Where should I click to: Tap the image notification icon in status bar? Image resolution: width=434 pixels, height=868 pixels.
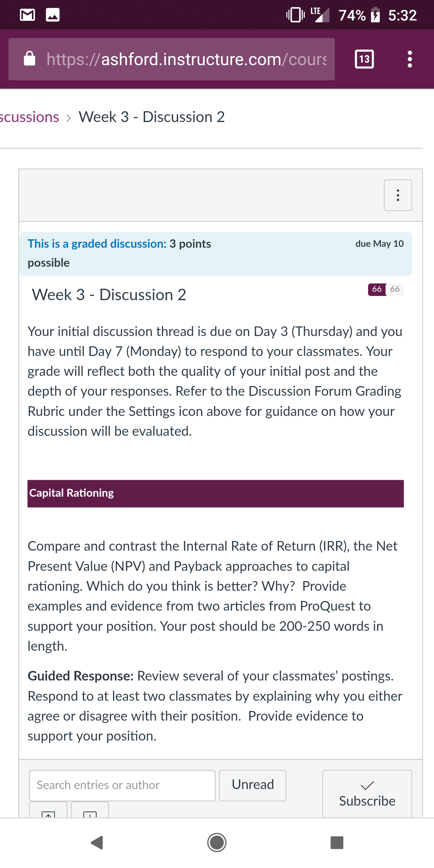52,15
